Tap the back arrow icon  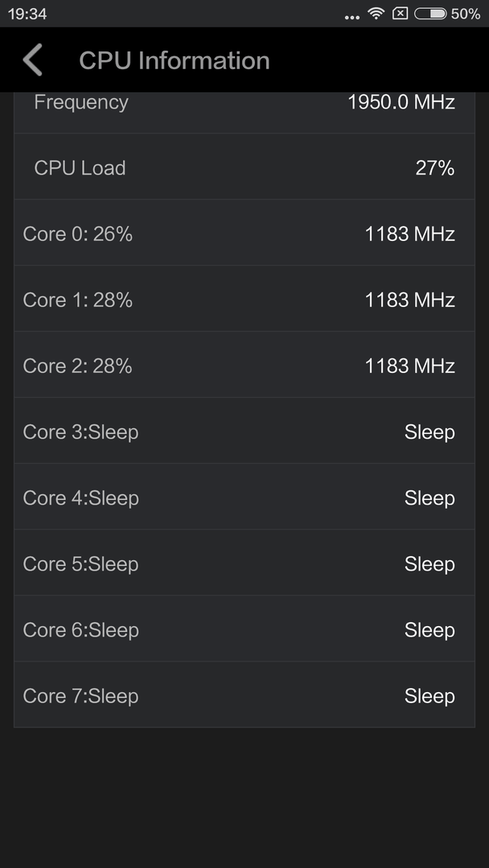[x=33, y=59]
